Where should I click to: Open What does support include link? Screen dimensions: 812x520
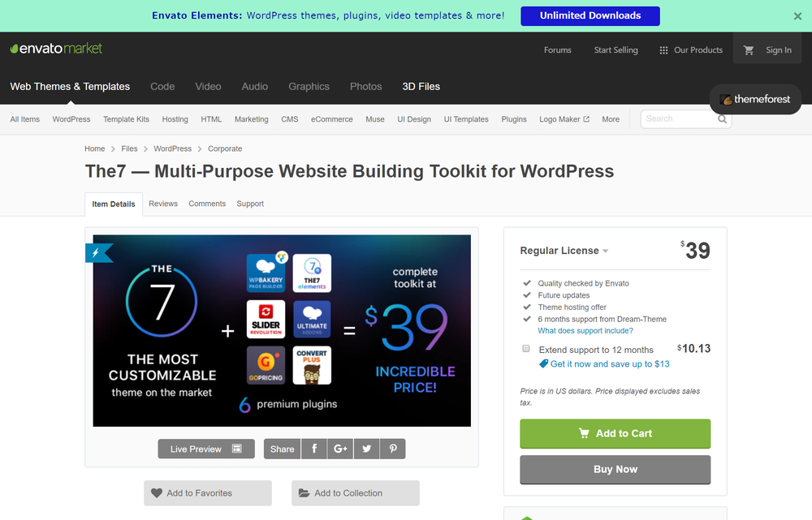585,331
